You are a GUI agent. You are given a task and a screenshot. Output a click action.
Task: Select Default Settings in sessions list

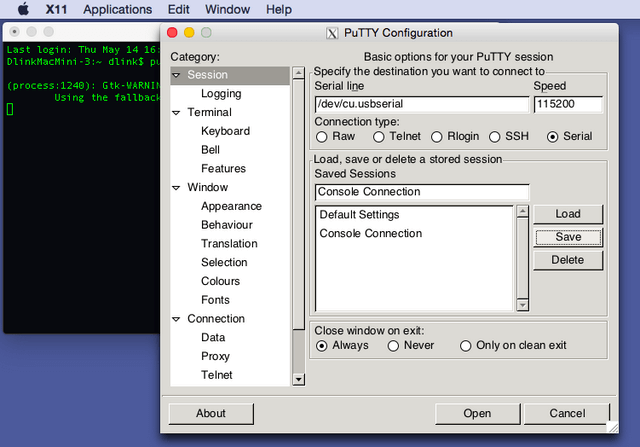[x=413, y=215]
